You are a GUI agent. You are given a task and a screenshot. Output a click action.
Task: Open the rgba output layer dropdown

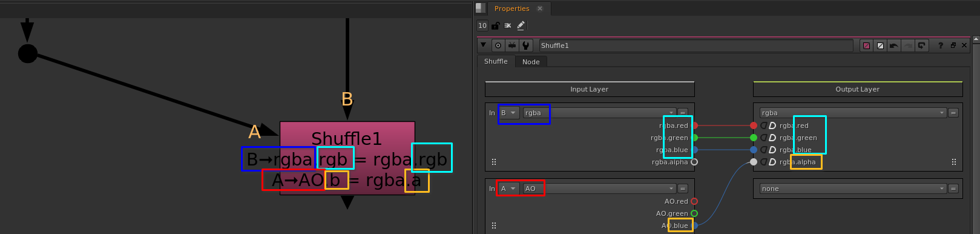853,113
